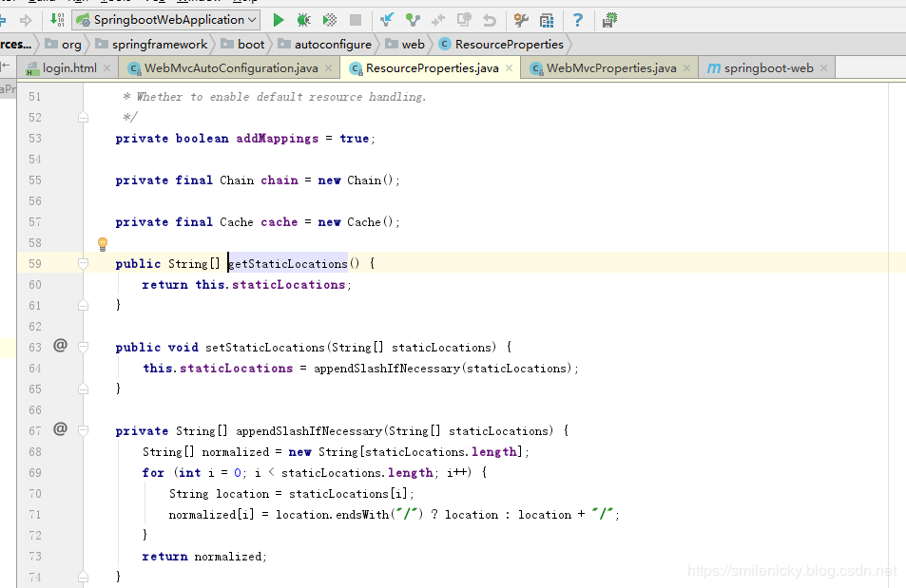Viewport: 906px width, 588px height.
Task: Click addMappings field on line 53
Action: click(278, 139)
